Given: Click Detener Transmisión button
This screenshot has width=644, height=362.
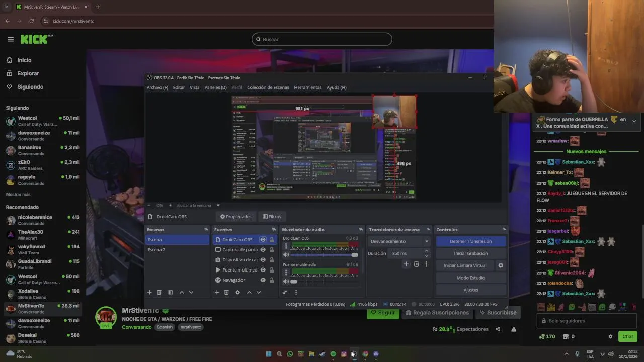Looking at the screenshot, I should tap(471, 241).
